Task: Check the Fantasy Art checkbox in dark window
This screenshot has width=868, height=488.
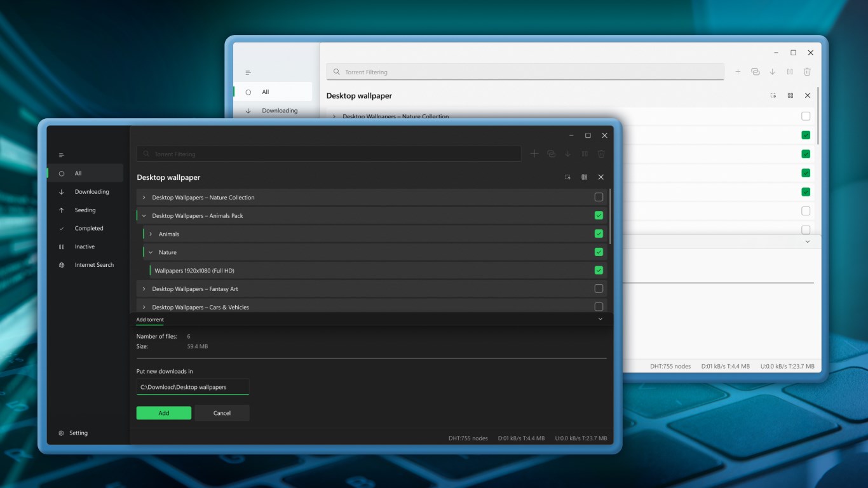Action: click(x=599, y=288)
